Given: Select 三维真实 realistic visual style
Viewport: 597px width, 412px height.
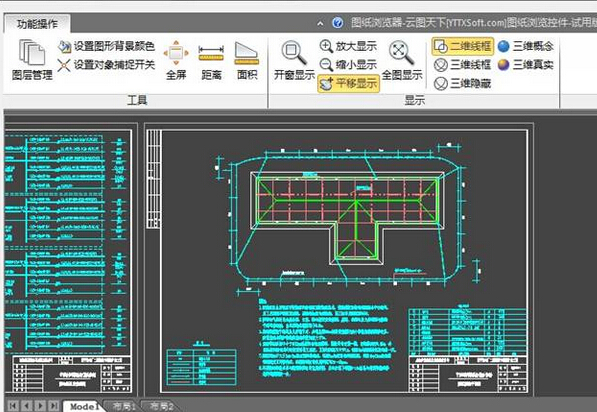Looking at the screenshot, I should coord(526,65).
